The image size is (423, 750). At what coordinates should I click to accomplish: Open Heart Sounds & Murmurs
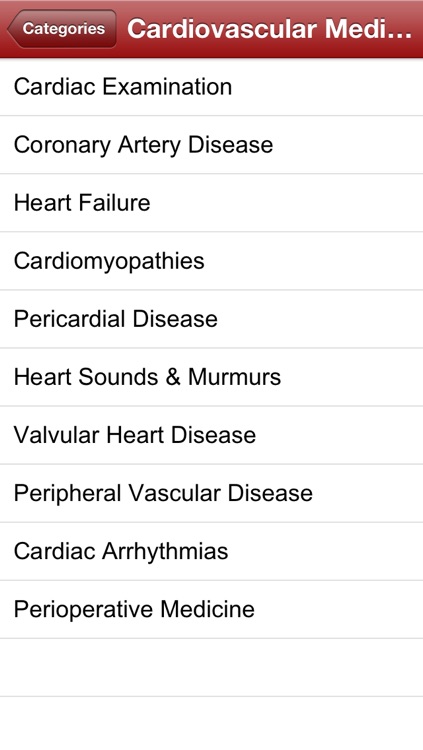click(212, 377)
